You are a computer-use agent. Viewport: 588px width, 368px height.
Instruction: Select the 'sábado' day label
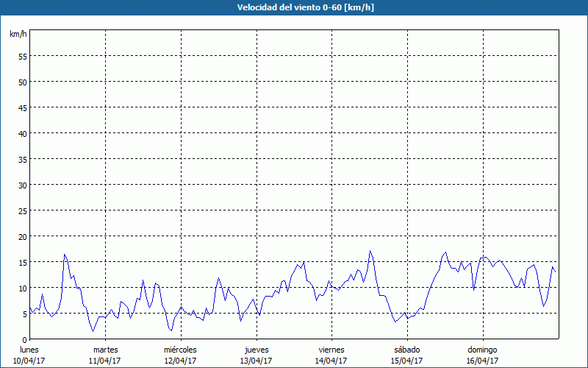click(406, 350)
